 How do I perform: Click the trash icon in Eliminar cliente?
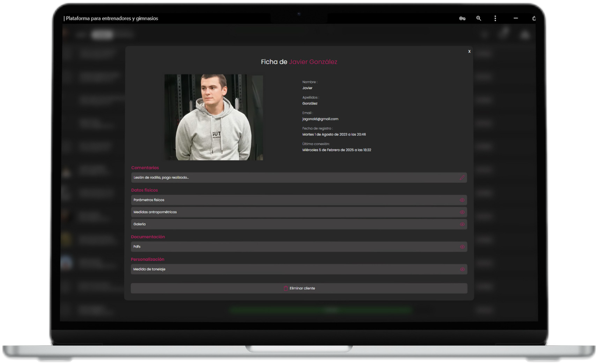tap(286, 288)
